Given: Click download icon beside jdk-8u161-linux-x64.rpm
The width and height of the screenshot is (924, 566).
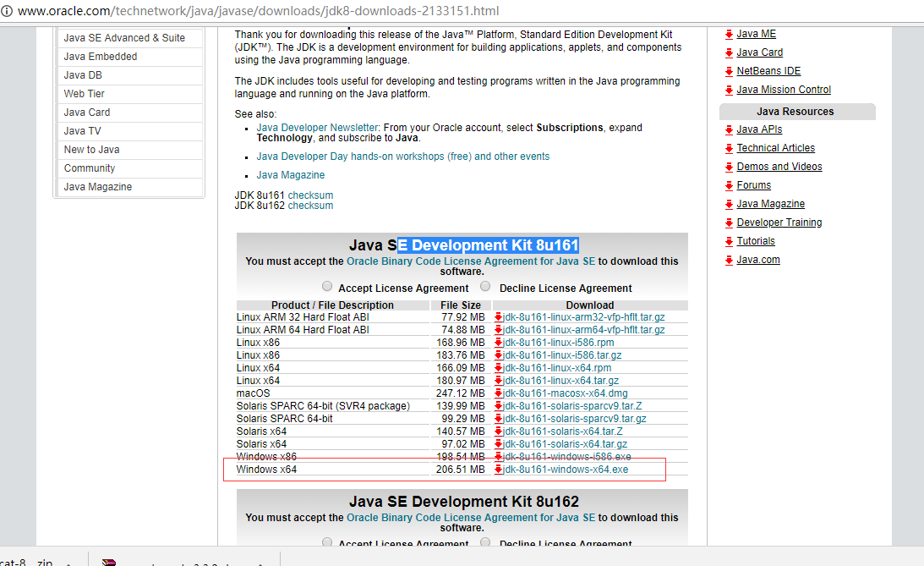Looking at the screenshot, I should click(499, 368).
